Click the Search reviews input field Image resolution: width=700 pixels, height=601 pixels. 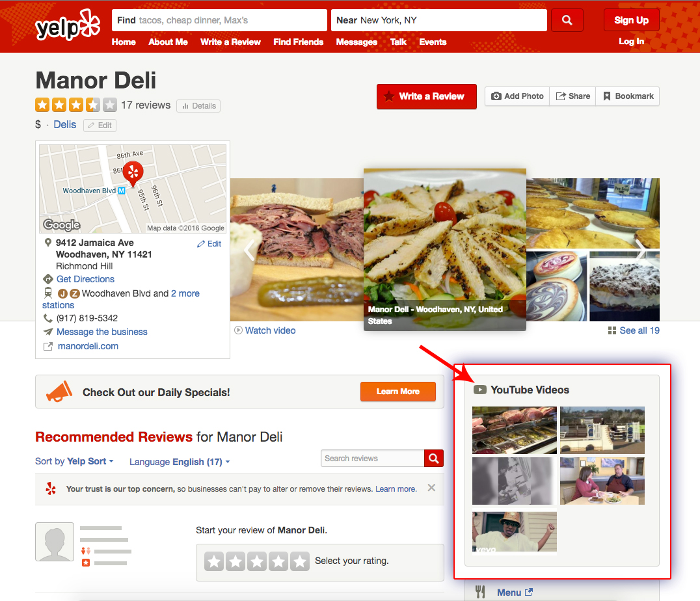pyautogui.click(x=372, y=458)
